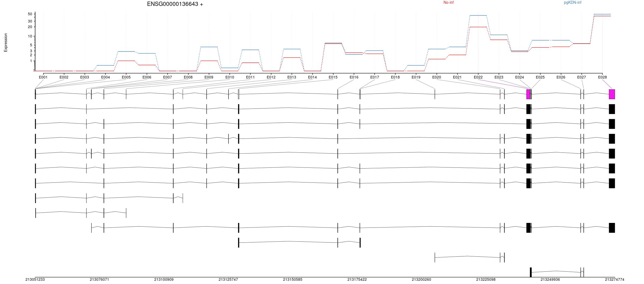Click exon label E022
The height and width of the screenshot is (284, 644).
tap(478, 77)
